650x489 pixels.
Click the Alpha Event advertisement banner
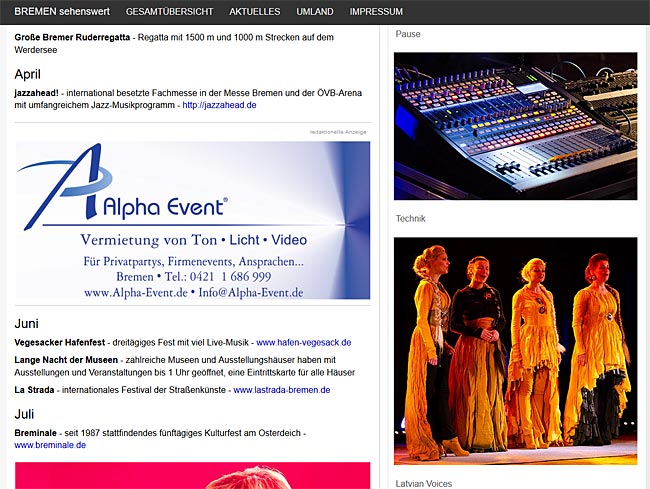(193, 220)
